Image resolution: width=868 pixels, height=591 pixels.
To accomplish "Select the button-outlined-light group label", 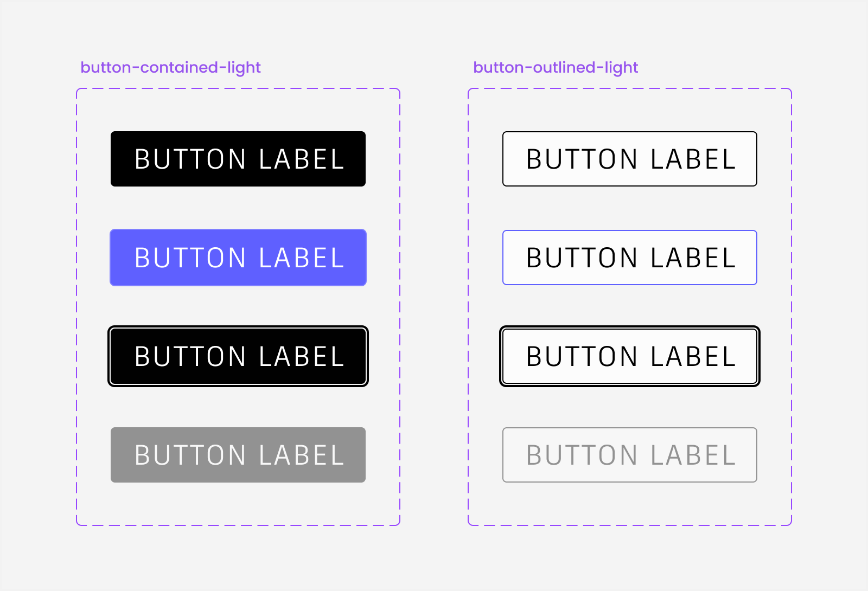I will [x=556, y=67].
